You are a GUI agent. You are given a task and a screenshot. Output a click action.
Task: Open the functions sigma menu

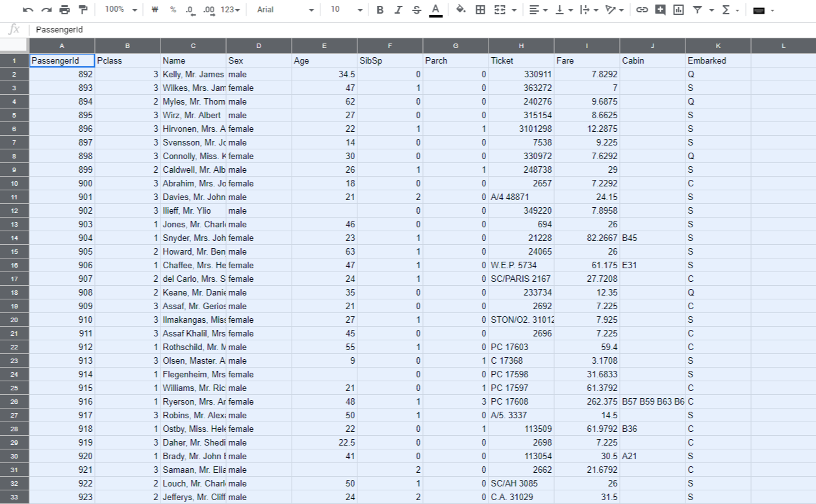click(x=730, y=10)
